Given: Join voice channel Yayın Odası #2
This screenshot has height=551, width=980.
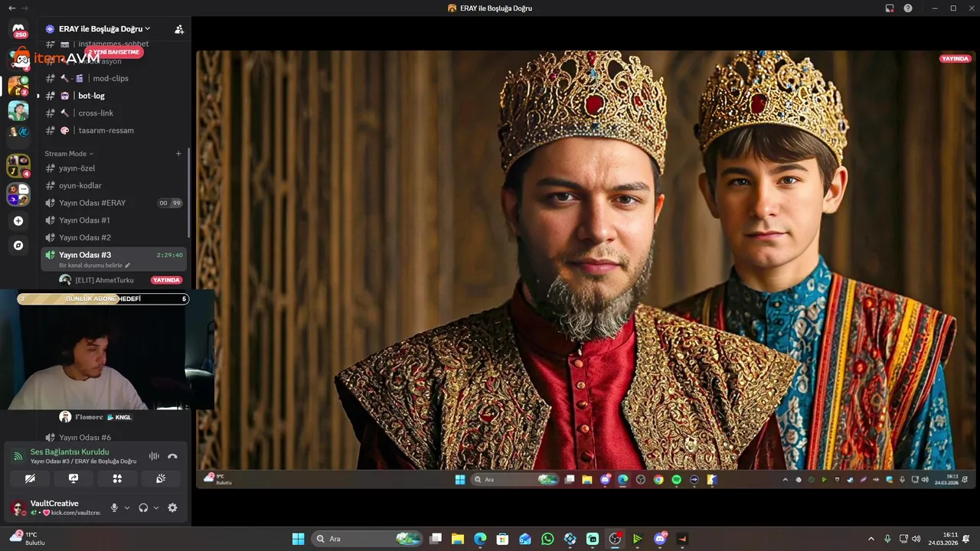Looking at the screenshot, I should pos(113,237).
